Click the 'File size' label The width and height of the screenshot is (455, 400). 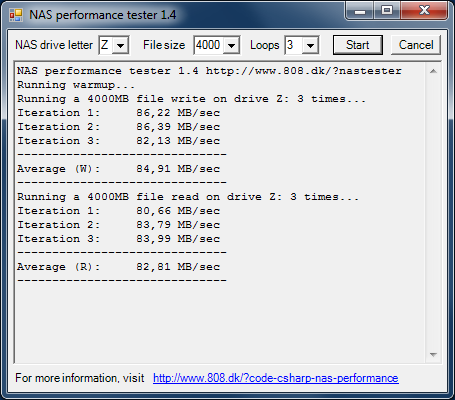point(164,45)
